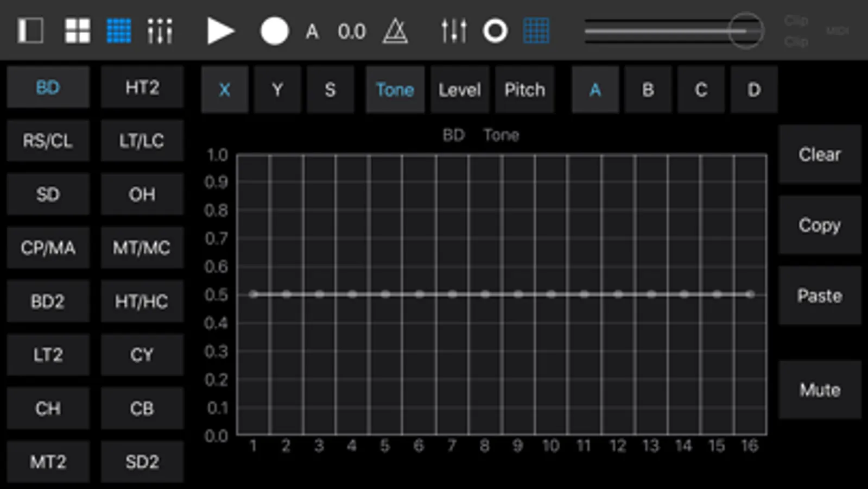The height and width of the screenshot is (489, 868).
Task: Enable the S automation toggle
Action: [330, 90]
